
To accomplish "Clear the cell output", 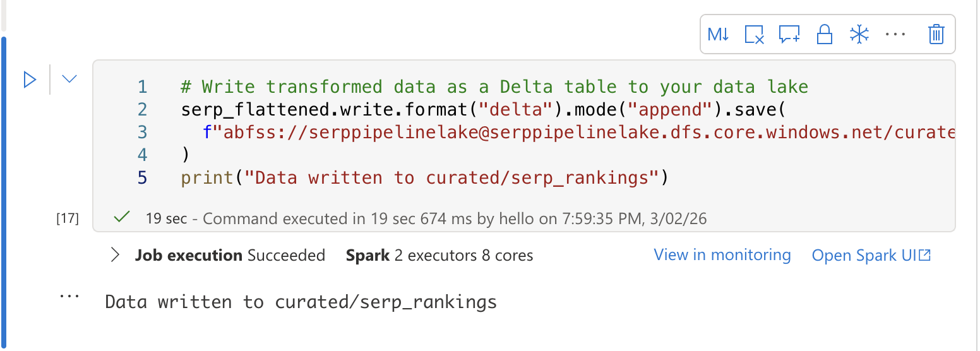I will 755,34.
